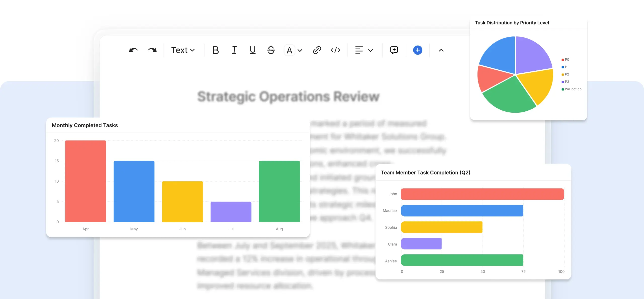Toggle bold formatting
Image resolution: width=644 pixels, height=299 pixels.
click(216, 50)
